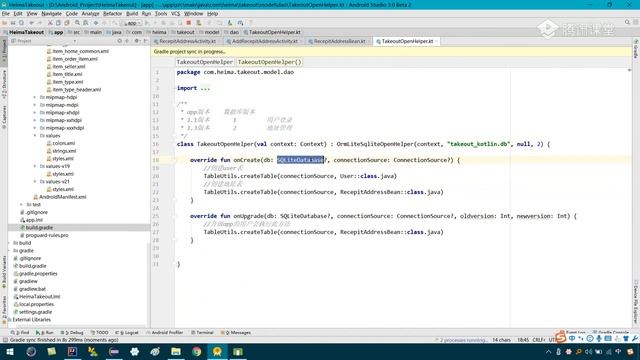This screenshot has width=640, height=360.
Task: Click the CRLF line separator selector
Action: coord(538,340)
